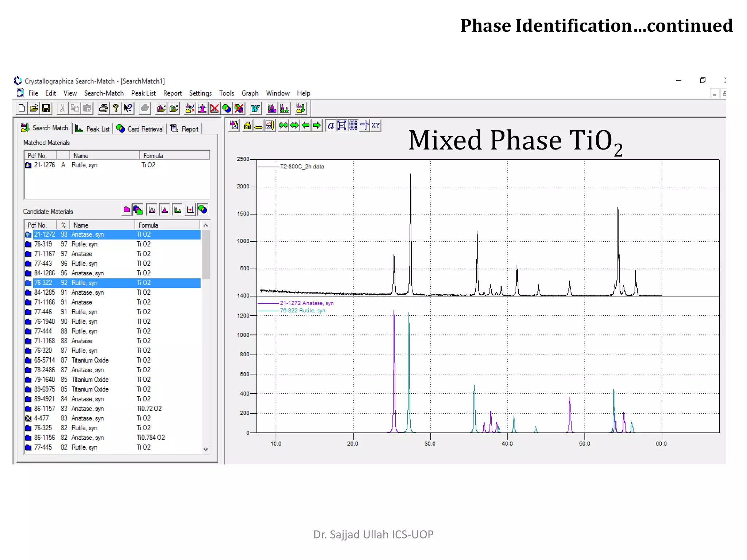Select candidate 4-477 Anatase, syn
The width and height of the screenshot is (747, 560).
click(113, 419)
